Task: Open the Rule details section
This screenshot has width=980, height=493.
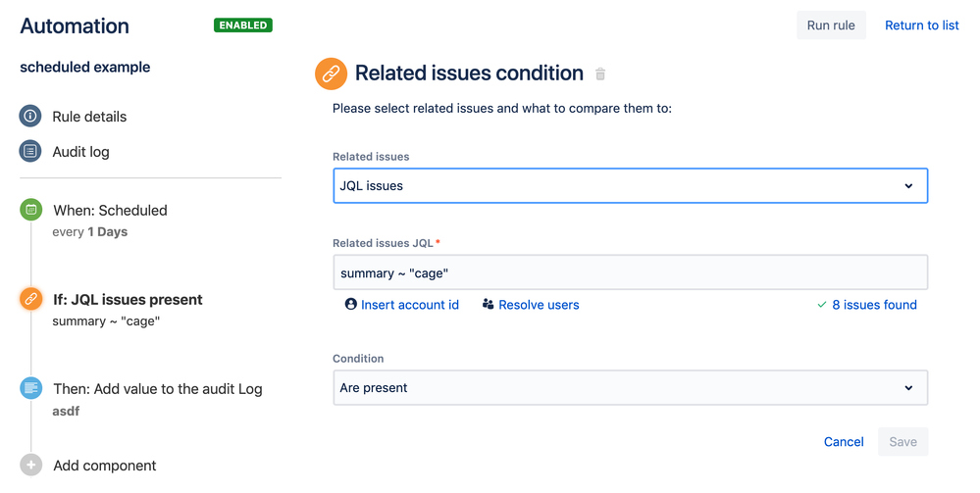Action: [x=89, y=117]
